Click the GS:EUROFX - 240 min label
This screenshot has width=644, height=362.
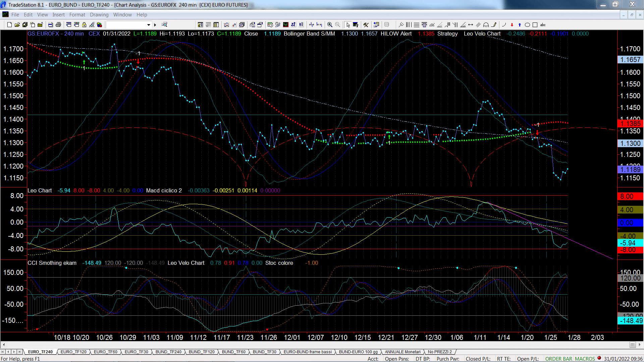click(56, 34)
